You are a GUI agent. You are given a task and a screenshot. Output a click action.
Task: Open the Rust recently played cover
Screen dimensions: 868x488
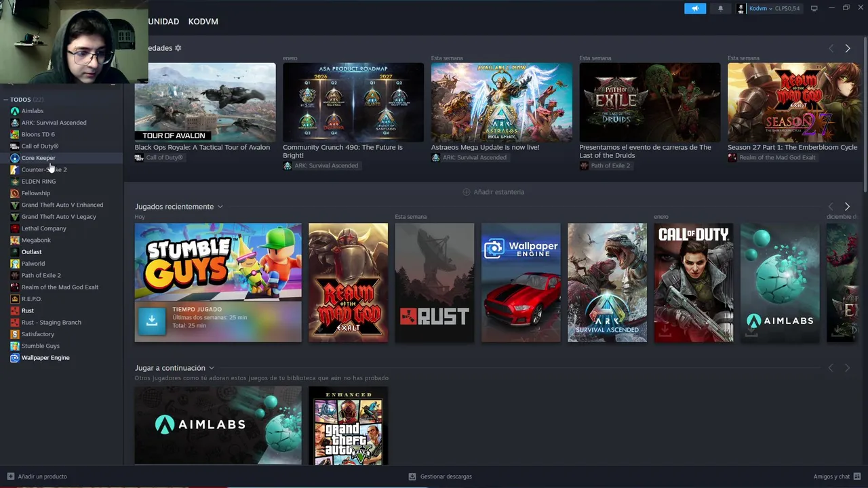434,283
